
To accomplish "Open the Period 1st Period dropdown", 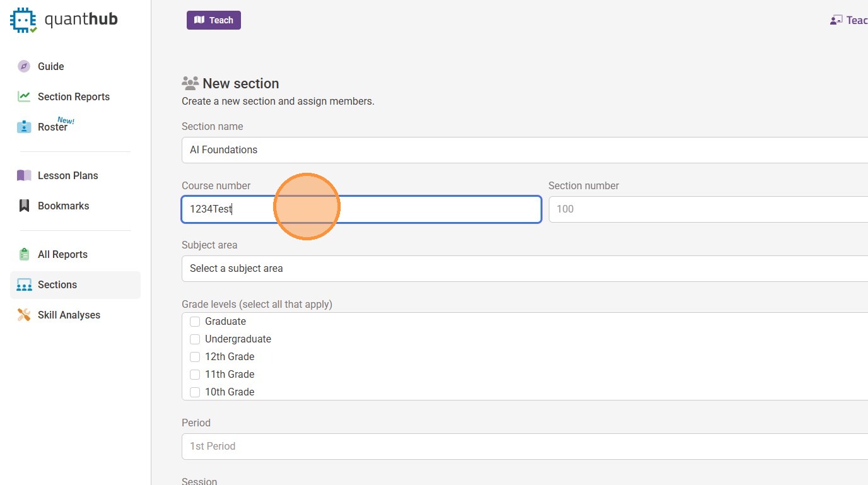I will pos(524,447).
